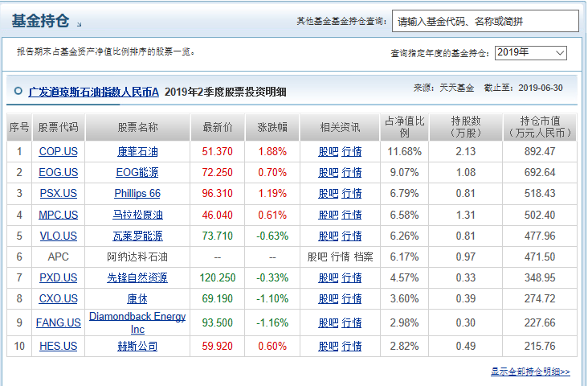The height and width of the screenshot is (386, 588).
Task: Open the 瓦莱罗能源 stock name link
Action: 137,236
